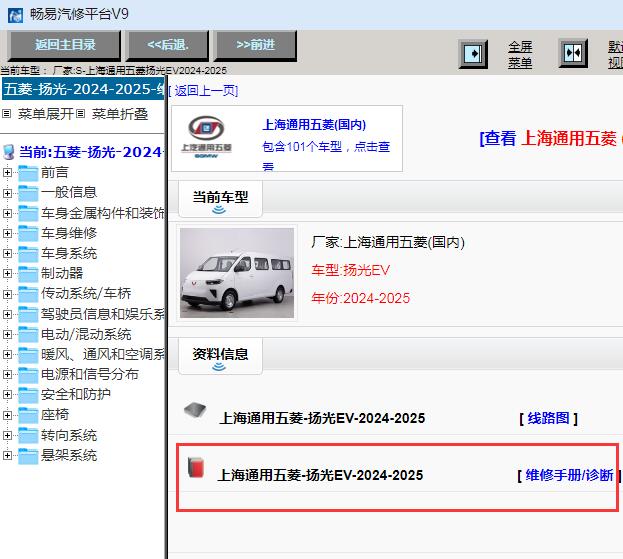
Task: Click the folder icon for 安全和防护
Action: pos(28,395)
